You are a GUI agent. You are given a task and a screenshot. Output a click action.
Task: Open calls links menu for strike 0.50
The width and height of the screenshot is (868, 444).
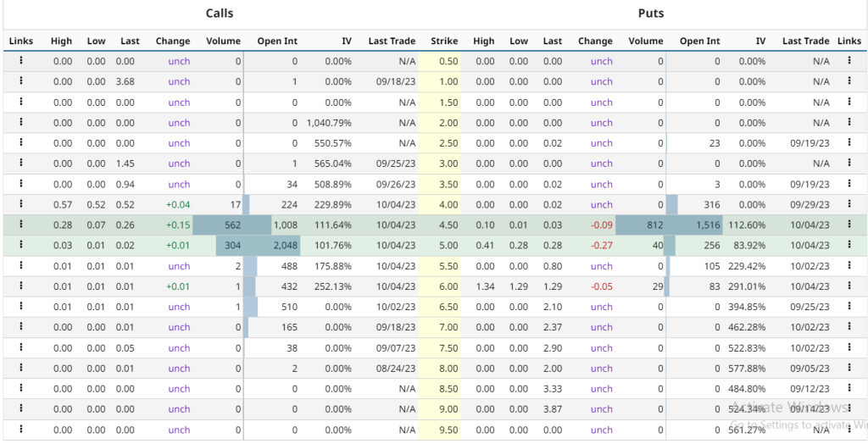tap(20, 61)
